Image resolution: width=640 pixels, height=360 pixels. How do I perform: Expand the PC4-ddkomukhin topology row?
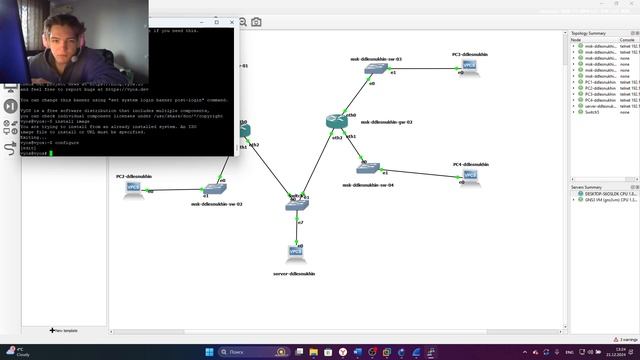[573, 100]
